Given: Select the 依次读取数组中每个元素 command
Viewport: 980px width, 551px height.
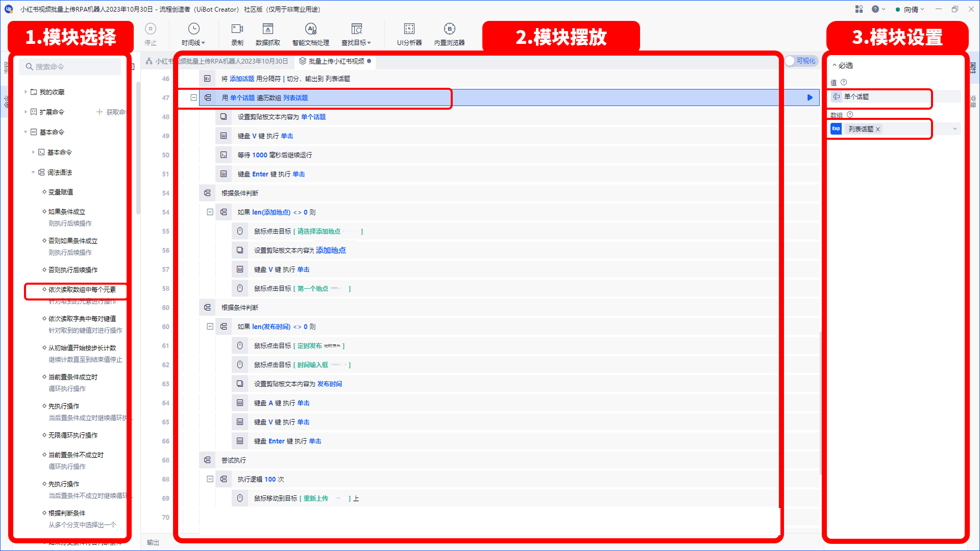Looking at the screenshot, I should 82,290.
